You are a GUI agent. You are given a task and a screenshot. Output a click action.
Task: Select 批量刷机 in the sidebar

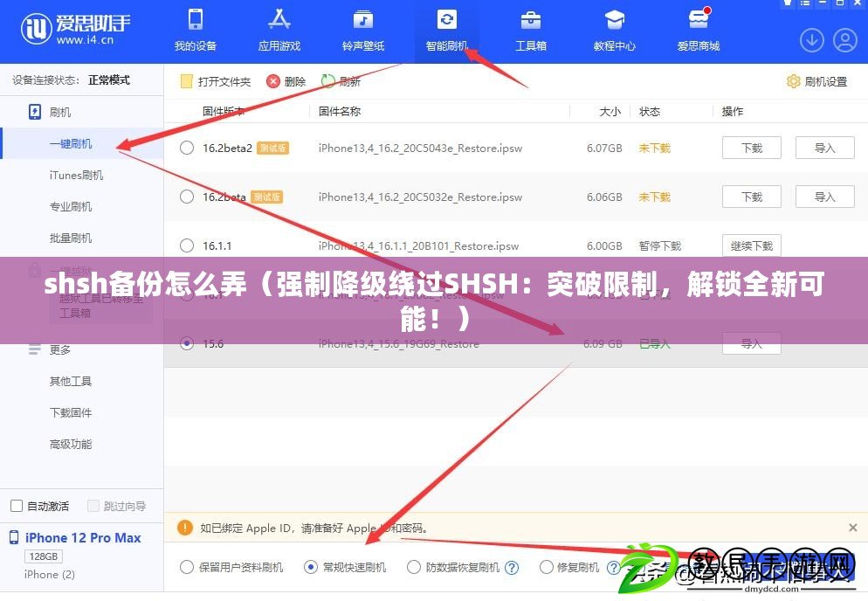[71, 238]
